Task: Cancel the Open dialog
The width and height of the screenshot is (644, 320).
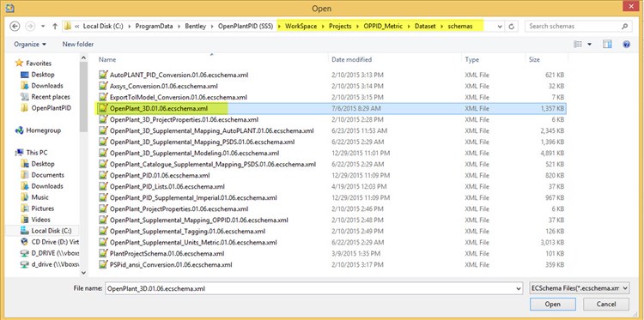Action: pos(606,305)
